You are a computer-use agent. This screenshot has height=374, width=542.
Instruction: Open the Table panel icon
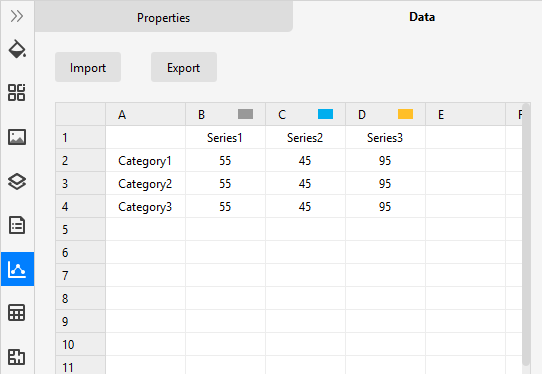coord(17,313)
